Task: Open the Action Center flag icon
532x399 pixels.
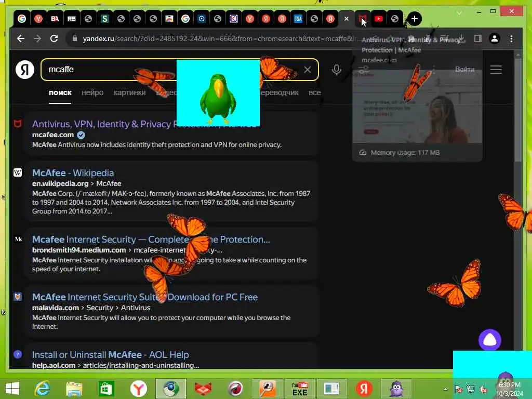Action: click(x=458, y=389)
